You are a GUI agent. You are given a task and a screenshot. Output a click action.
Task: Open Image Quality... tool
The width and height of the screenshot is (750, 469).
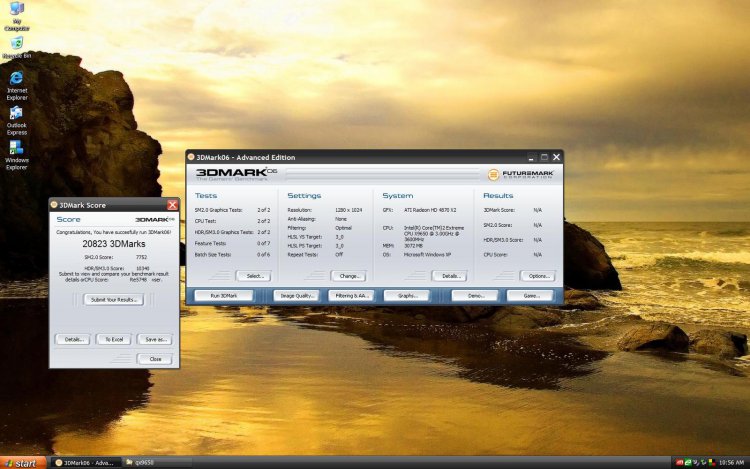[x=297, y=296]
